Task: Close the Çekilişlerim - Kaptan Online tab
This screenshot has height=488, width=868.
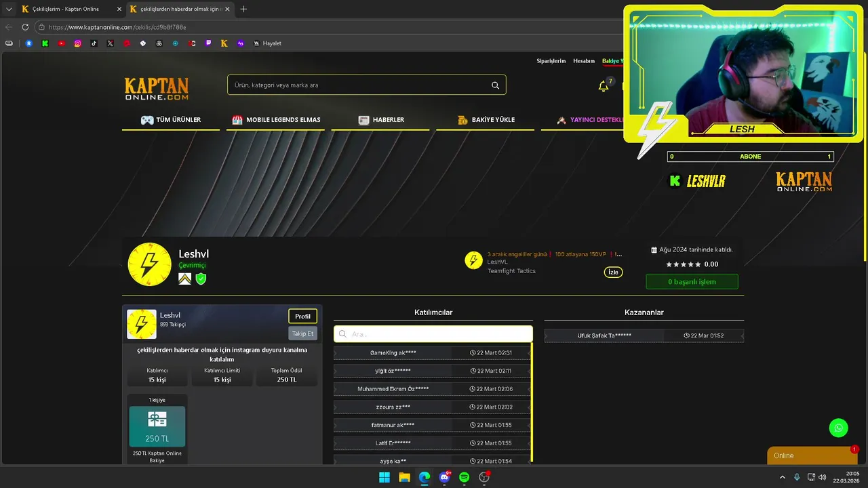Action: coord(119,9)
